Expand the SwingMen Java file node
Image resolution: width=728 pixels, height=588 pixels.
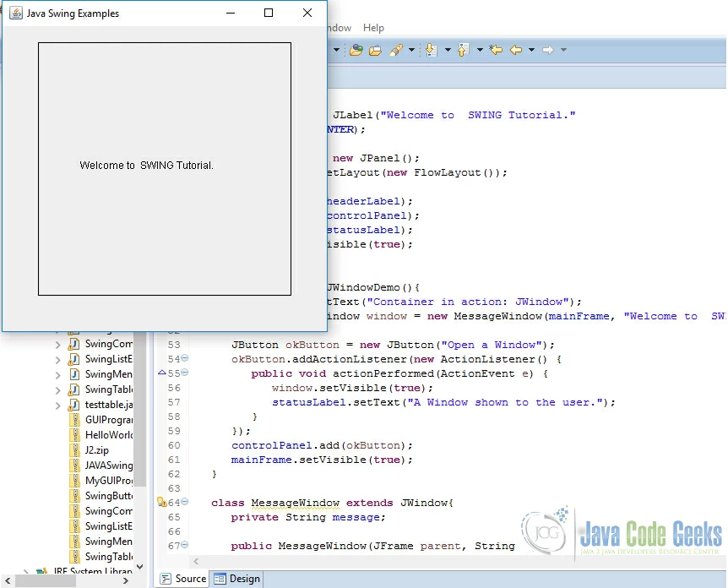pyautogui.click(x=57, y=375)
